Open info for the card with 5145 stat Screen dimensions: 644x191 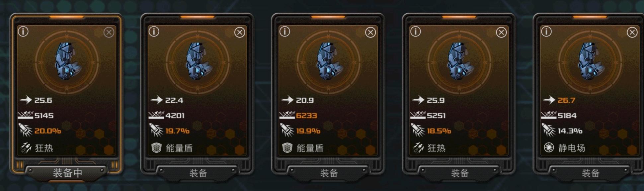point(23,32)
